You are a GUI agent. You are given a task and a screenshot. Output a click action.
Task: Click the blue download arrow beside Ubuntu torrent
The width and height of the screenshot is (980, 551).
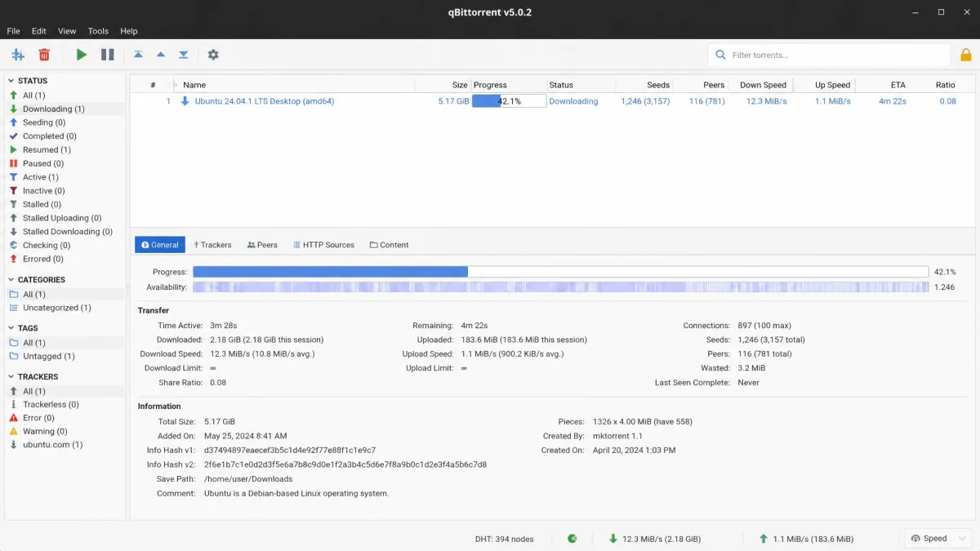click(x=185, y=101)
